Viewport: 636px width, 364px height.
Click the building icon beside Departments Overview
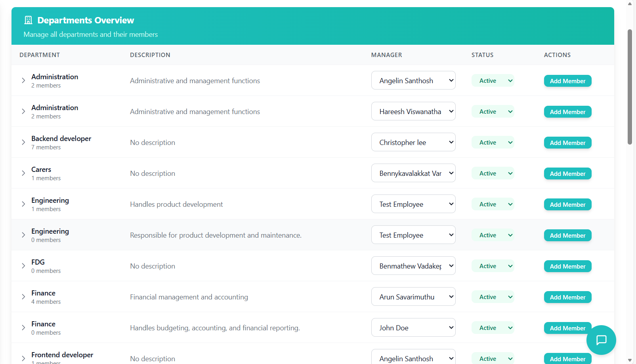[28, 20]
